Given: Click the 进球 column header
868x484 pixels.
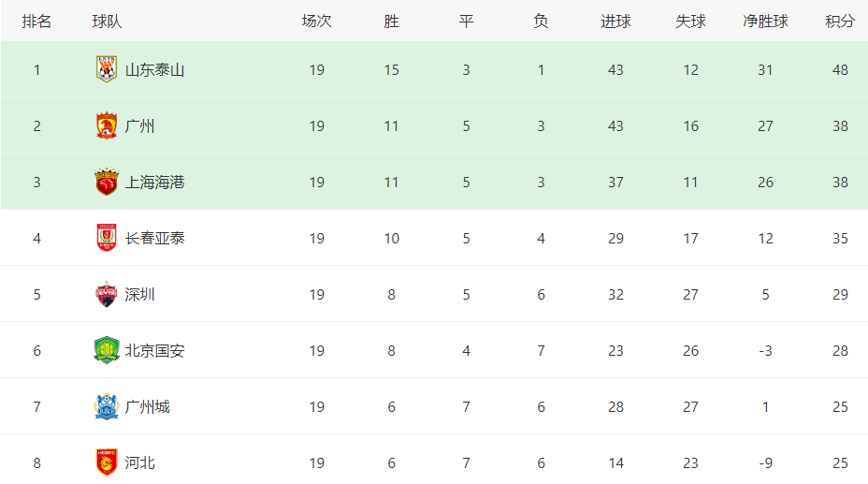Looking at the screenshot, I should click(615, 21).
